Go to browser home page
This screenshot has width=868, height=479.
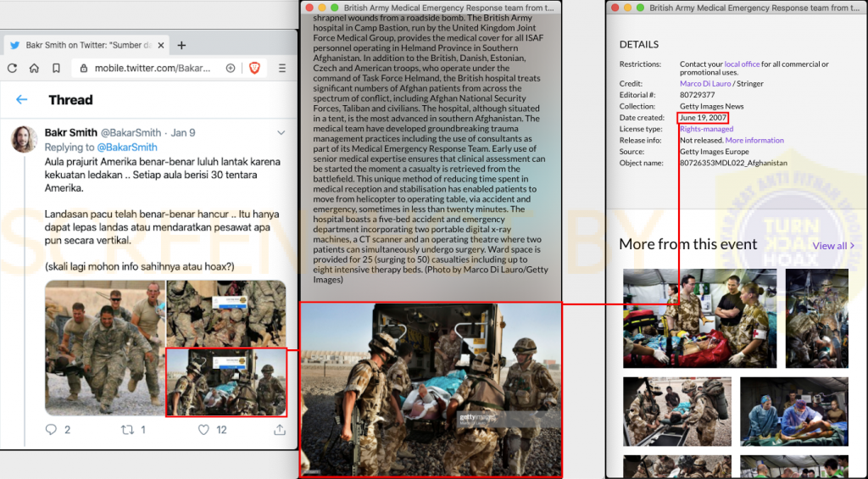(x=34, y=68)
